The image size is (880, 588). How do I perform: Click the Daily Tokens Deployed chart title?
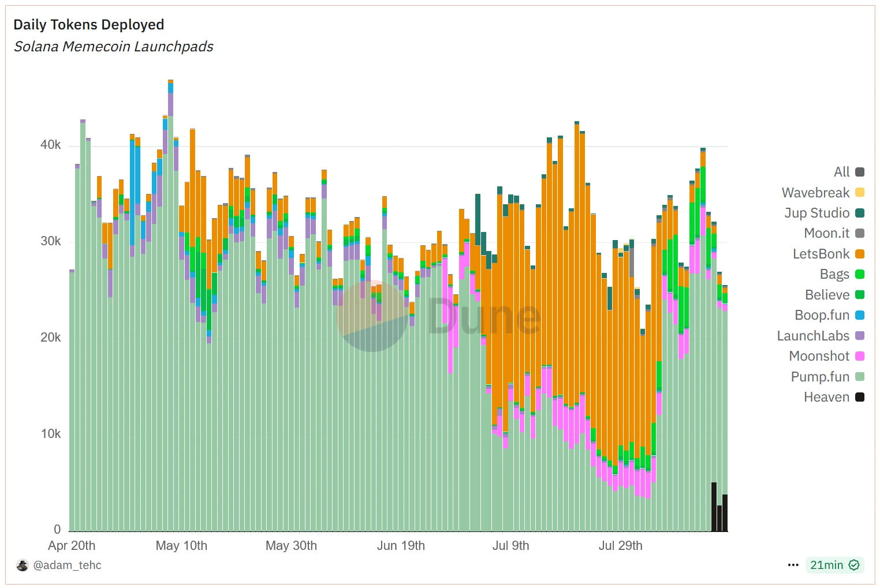tap(89, 25)
